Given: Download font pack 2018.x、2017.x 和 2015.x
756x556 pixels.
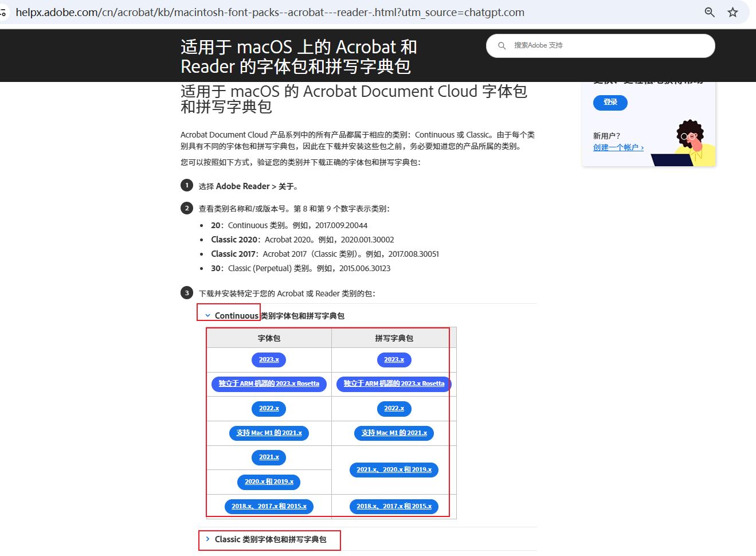Looking at the screenshot, I should click(269, 507).
